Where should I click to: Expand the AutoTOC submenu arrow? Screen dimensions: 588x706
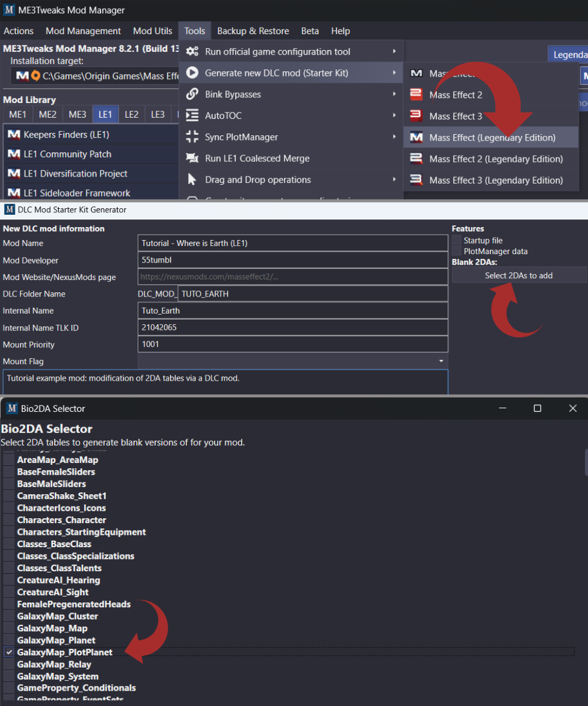(395, 115)
